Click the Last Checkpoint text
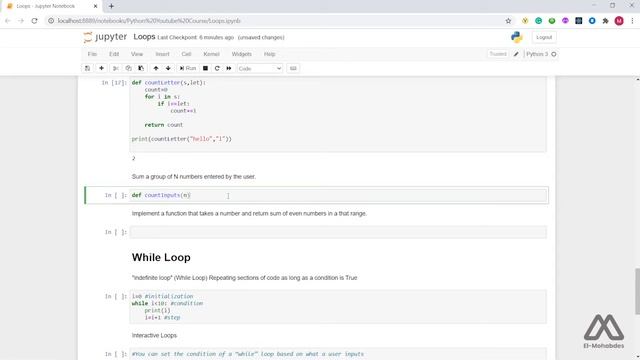Screen dimensions: 640x360 click(196, 38)
